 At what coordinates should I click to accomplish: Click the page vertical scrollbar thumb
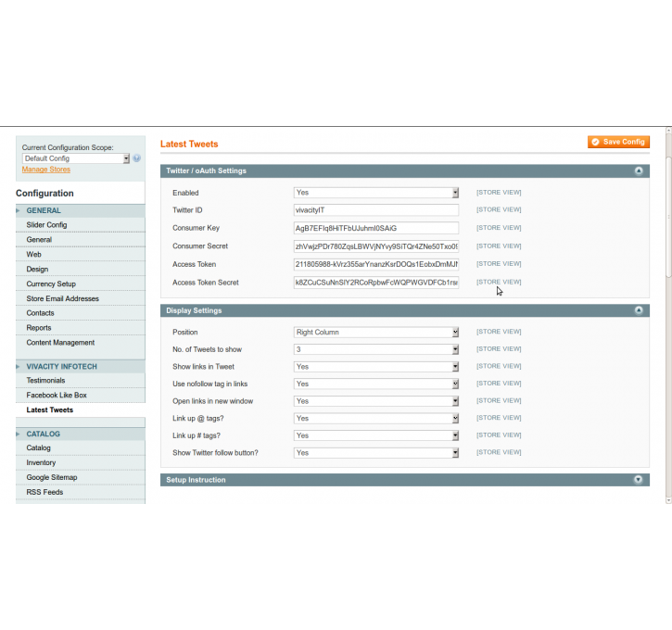(x=668, y=217)
